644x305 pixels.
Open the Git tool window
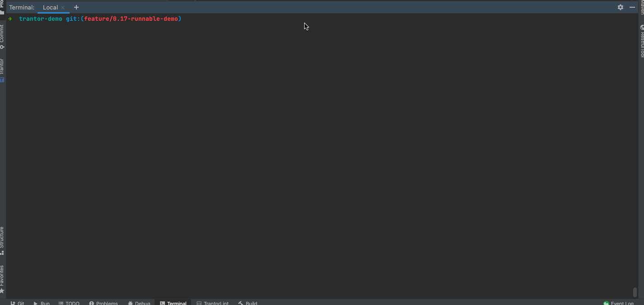(x=18, y=303)
